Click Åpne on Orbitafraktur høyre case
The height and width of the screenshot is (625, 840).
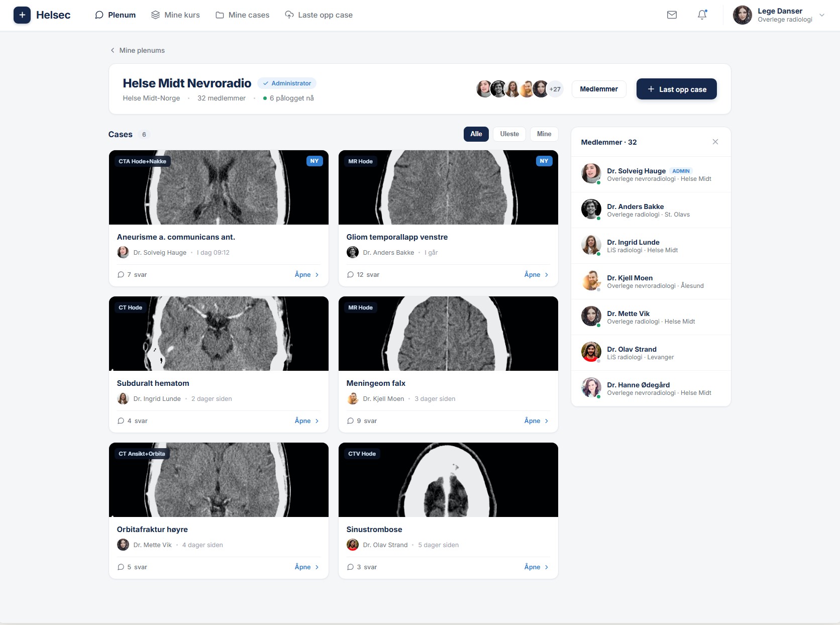coord(307,567)
